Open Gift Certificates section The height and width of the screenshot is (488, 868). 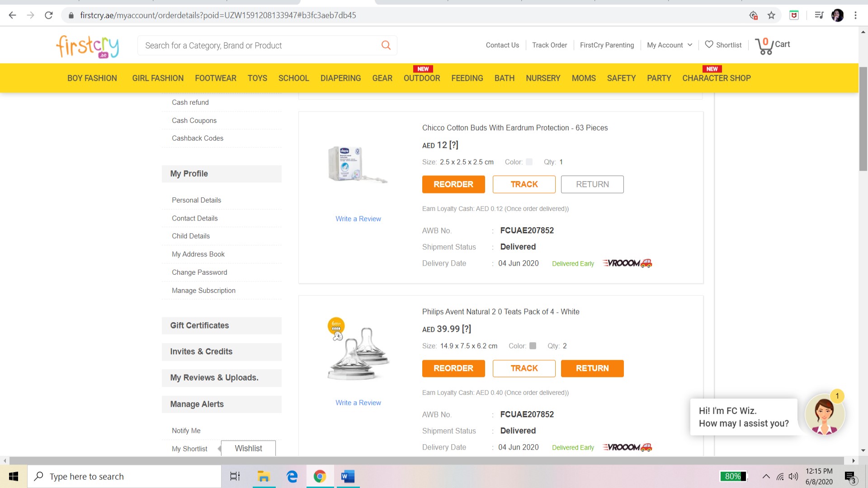[x=222, y=326]
